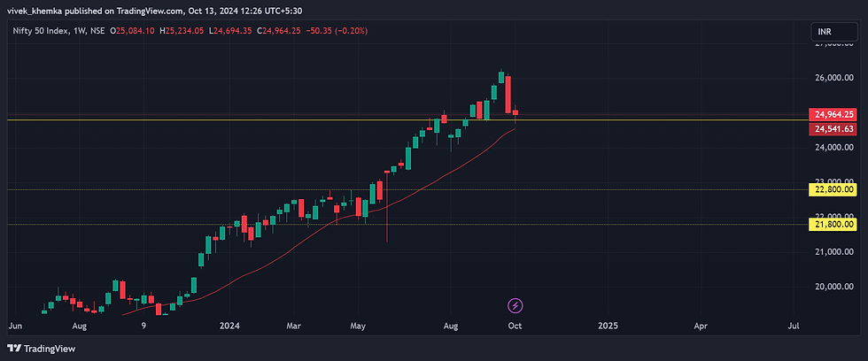Click the purple lightning event icon
Viewport: 868px width, 361px height.
pyautogui.click(x=515, y=305)
